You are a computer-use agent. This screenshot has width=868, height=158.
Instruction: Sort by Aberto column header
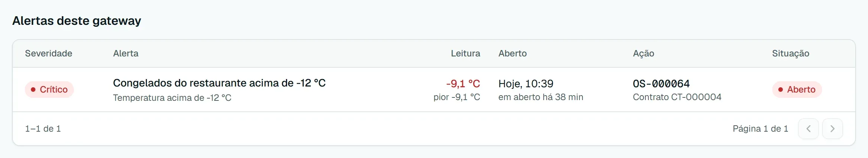tap(513, 53)
